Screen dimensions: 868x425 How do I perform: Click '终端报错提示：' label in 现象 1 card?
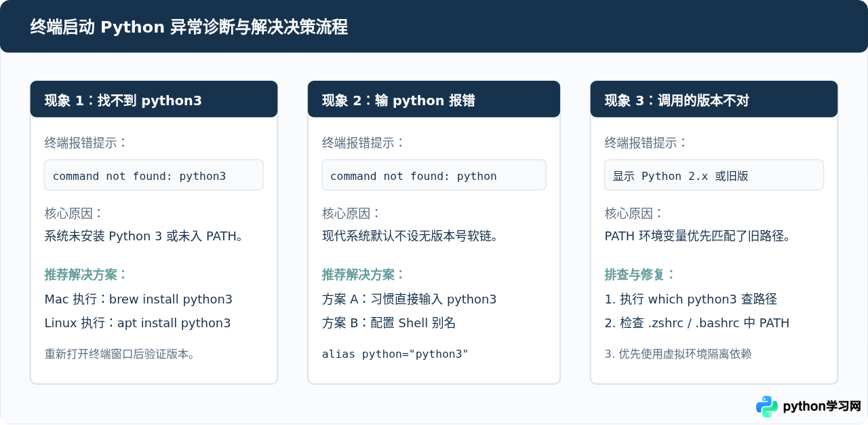(x=86, y=143)
